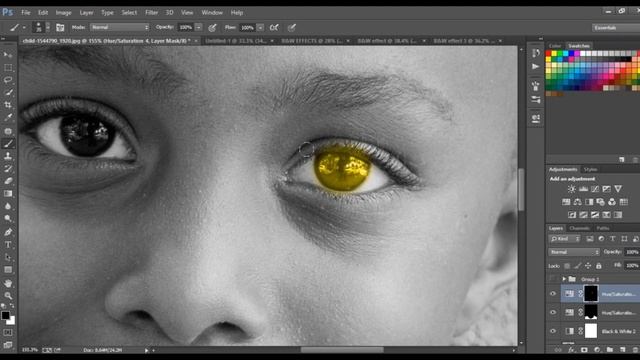Select the Rectangular Marquee tool
640x360 pixels.
coord(8,67)
